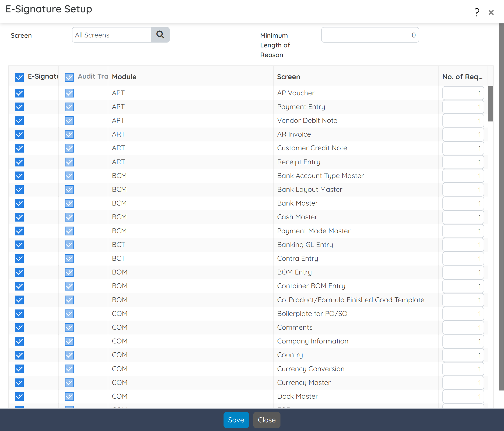
Task: Disable Audit Trail for Contra Entry
Action: pos(69,259)
